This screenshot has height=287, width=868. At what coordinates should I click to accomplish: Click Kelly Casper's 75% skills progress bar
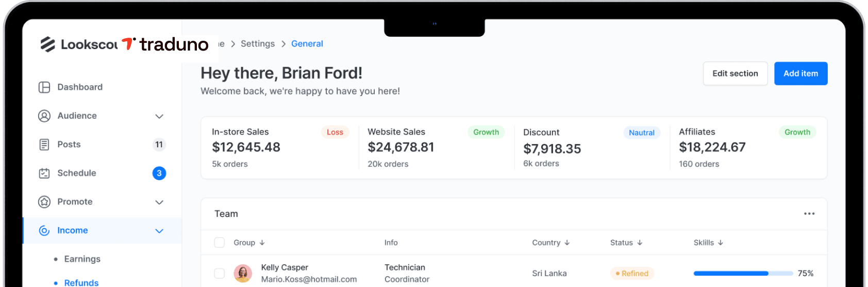coord(743,274)
